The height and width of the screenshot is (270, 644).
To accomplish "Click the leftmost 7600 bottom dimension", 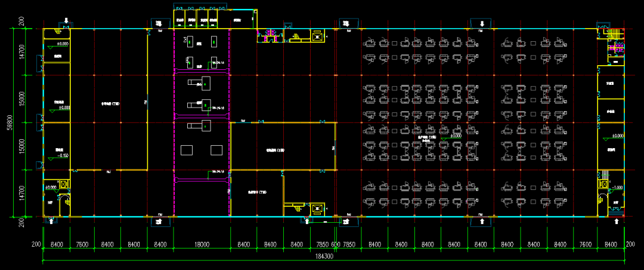I will click(x=82, y=244).
